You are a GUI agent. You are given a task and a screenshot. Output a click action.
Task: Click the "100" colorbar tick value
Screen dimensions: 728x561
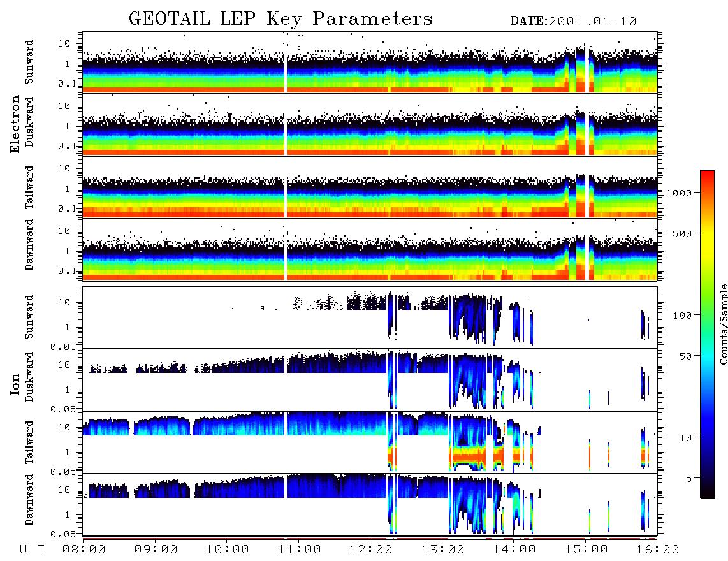[682, 316]
